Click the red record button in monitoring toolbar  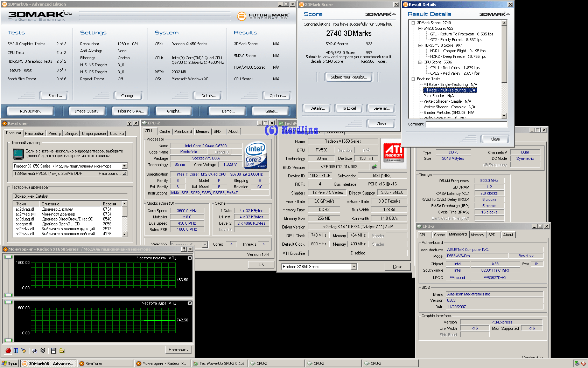pyautogui.click(x=8, y=350)
